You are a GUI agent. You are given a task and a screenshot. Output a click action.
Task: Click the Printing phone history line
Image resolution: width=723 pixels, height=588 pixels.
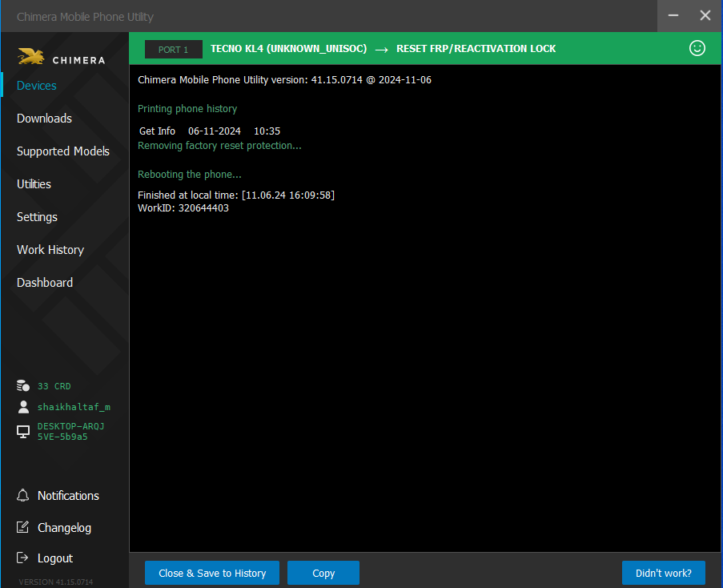187,108
